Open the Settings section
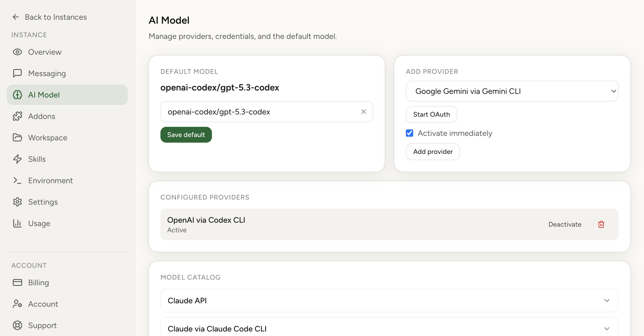 tap(43, 202)
